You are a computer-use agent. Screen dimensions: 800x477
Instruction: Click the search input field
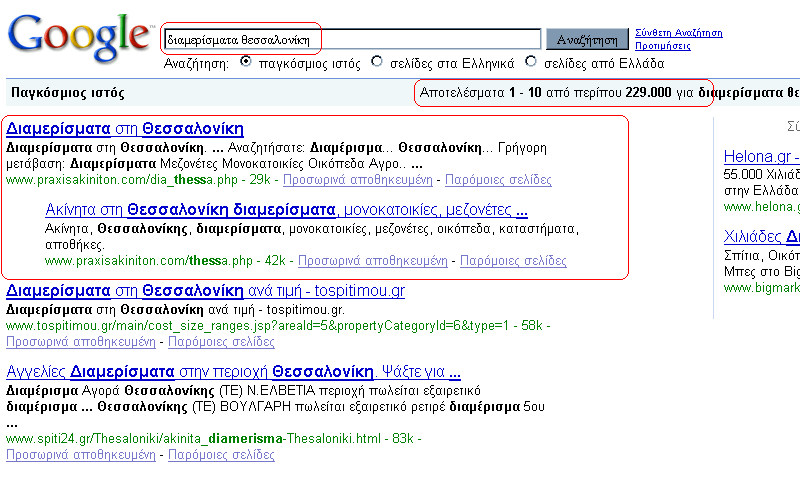coord(352,40)
